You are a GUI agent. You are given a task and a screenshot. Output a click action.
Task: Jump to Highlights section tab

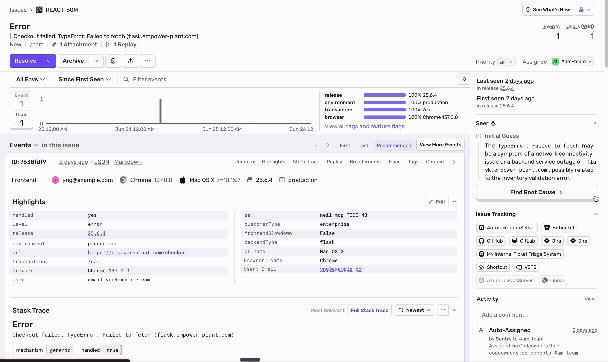tap(273, 162)
